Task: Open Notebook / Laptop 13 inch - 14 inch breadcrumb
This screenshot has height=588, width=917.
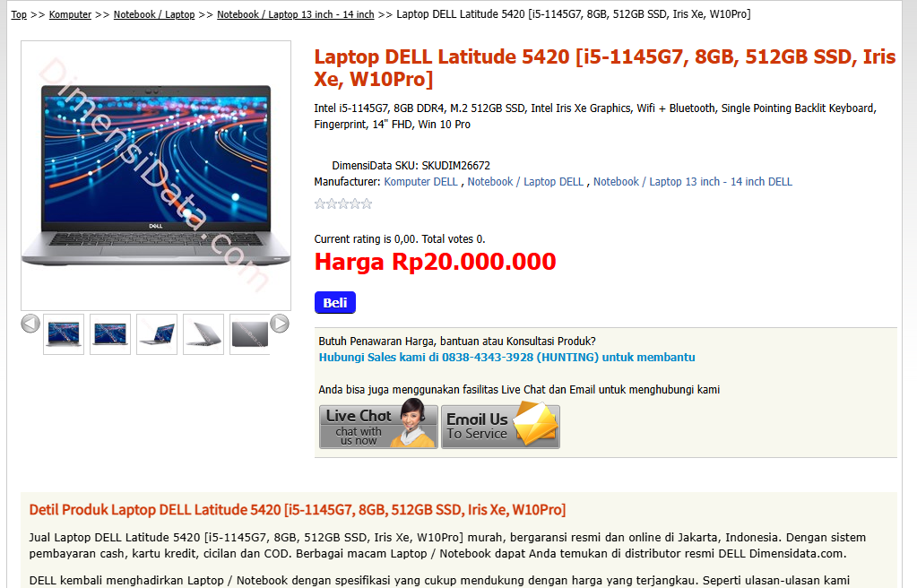Action: [295, 14]
